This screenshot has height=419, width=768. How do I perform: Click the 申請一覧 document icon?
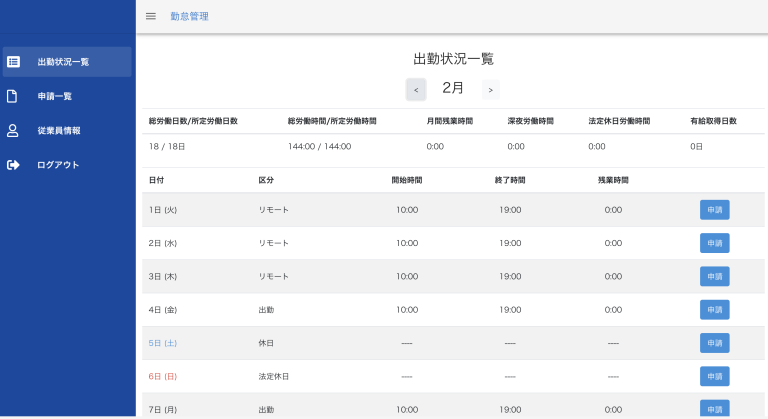point(13,96)
